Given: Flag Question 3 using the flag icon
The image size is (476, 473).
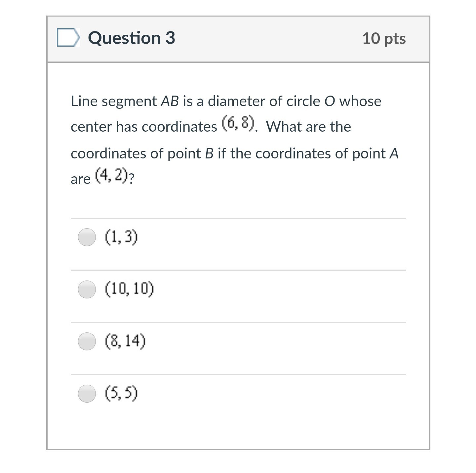Looking at the screenshot, I should 68,38.
